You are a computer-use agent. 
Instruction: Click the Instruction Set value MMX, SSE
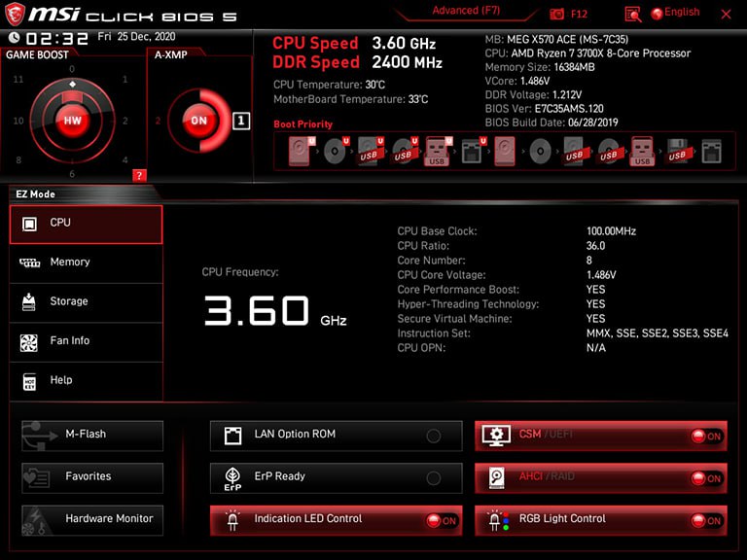pyautogui.click(x=657, y=333)
